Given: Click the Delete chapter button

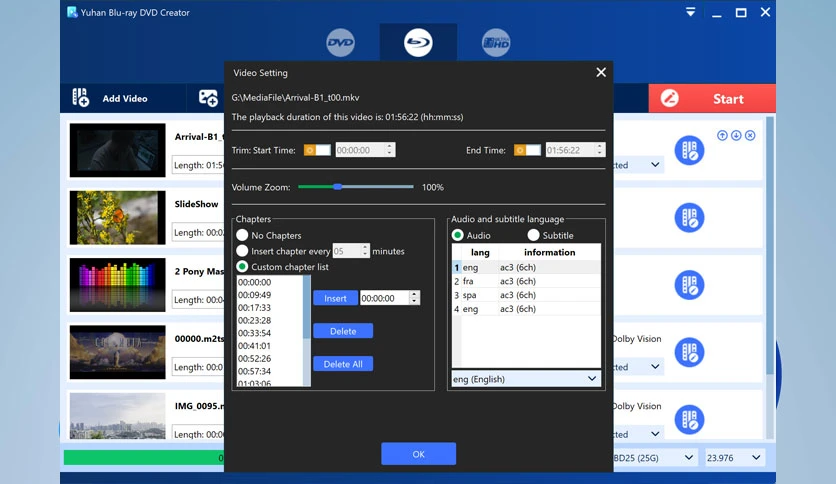Looking at the screenshot, I should coord(343,331).
